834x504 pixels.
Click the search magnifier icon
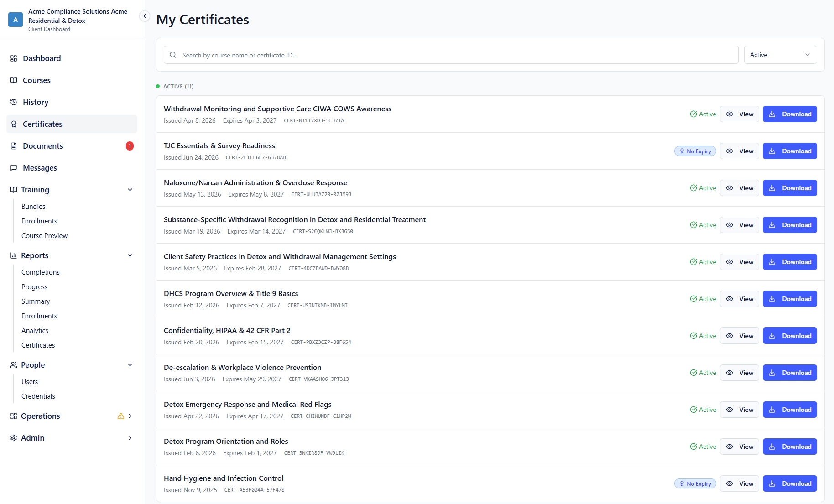coord(173,55)
